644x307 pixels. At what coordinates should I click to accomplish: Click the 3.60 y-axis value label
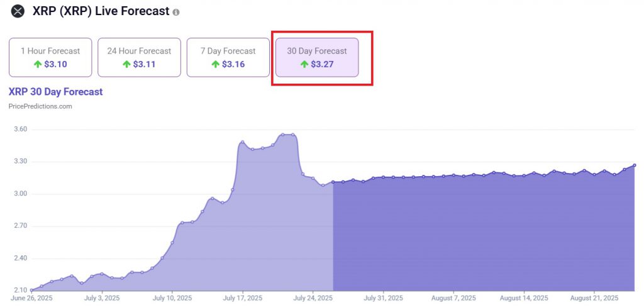click(21, 129)
